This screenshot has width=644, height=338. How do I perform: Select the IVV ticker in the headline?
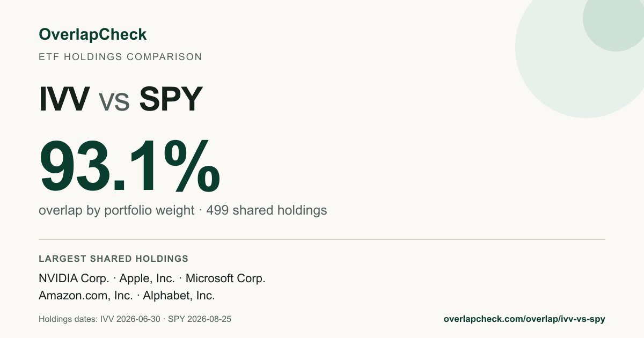click(64, 99)
